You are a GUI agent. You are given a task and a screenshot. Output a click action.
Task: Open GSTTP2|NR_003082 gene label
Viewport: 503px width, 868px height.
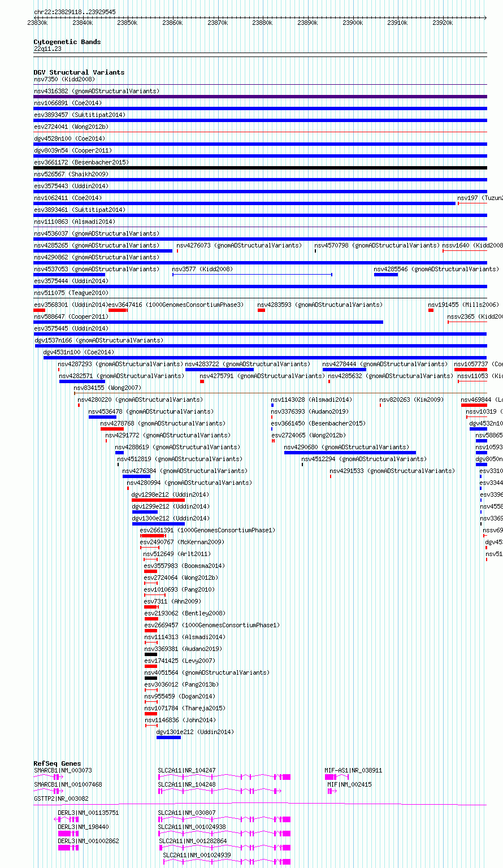pos(61,799)
